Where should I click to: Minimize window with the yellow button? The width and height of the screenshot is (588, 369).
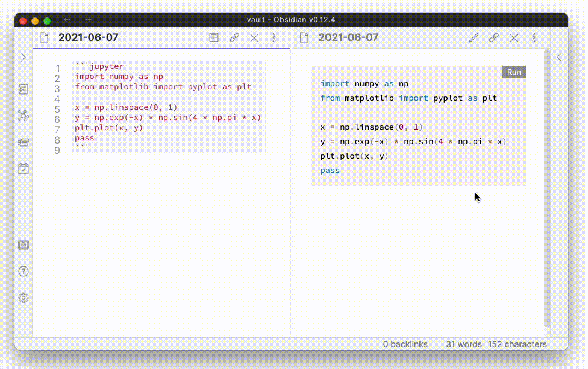35,21
